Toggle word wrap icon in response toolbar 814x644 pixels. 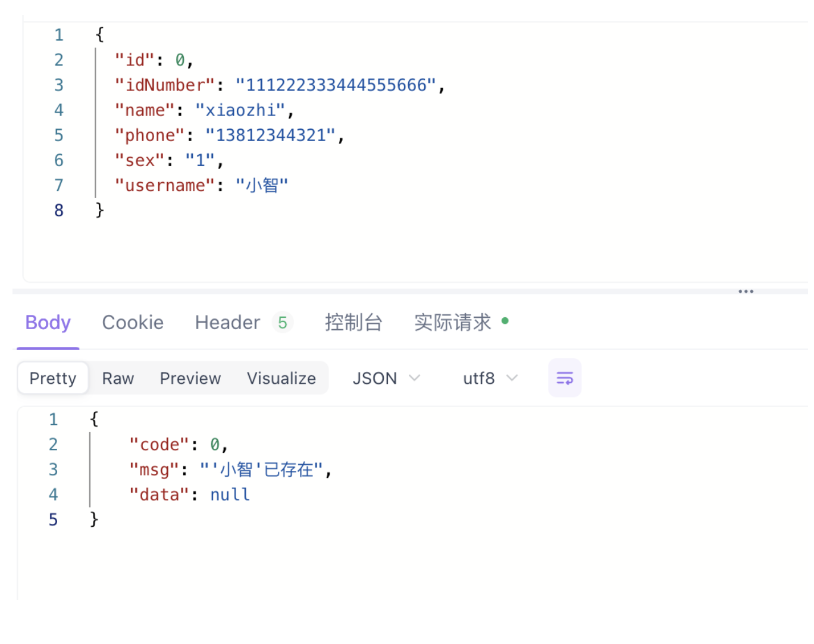tap(564, 378)
